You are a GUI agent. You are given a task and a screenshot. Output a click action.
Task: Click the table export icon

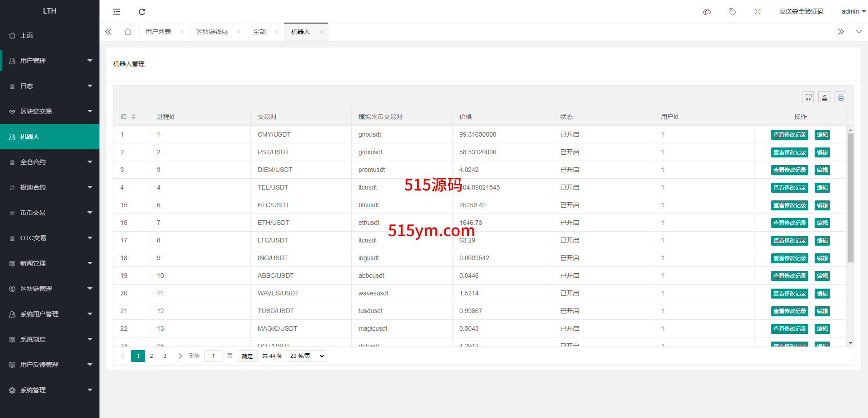pyautogui.click(x=825, y=98)
